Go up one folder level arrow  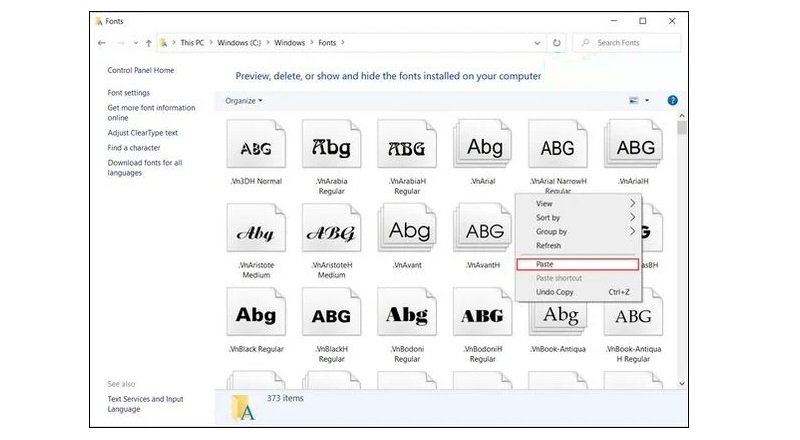(148, 43)
